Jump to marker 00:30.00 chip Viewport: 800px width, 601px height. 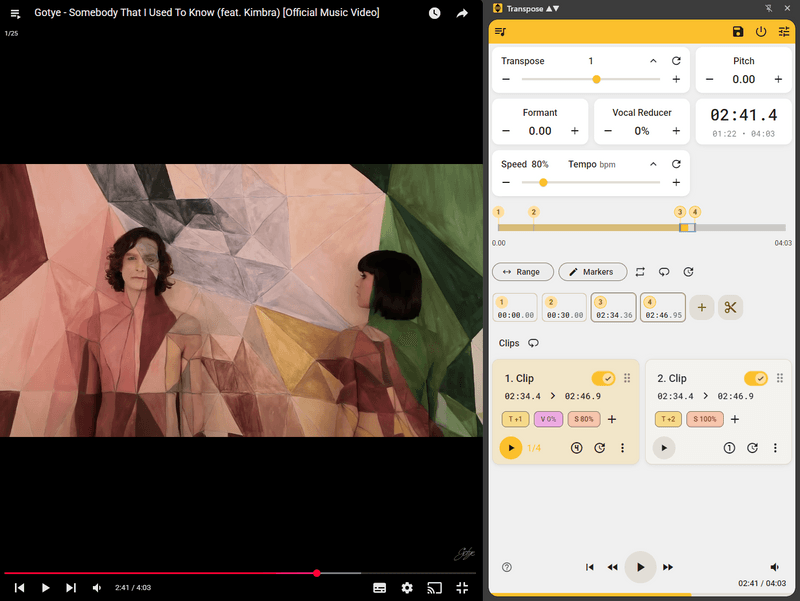[564, 308]
